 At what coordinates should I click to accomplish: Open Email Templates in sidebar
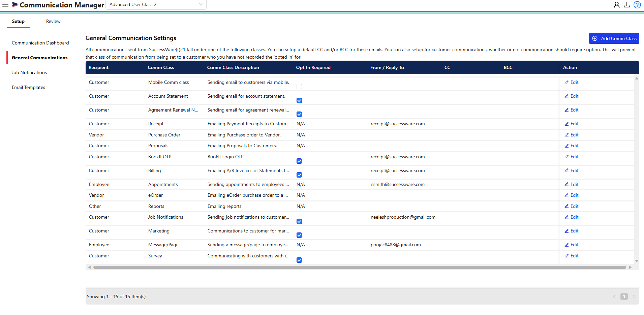click(x=29, y=87)
